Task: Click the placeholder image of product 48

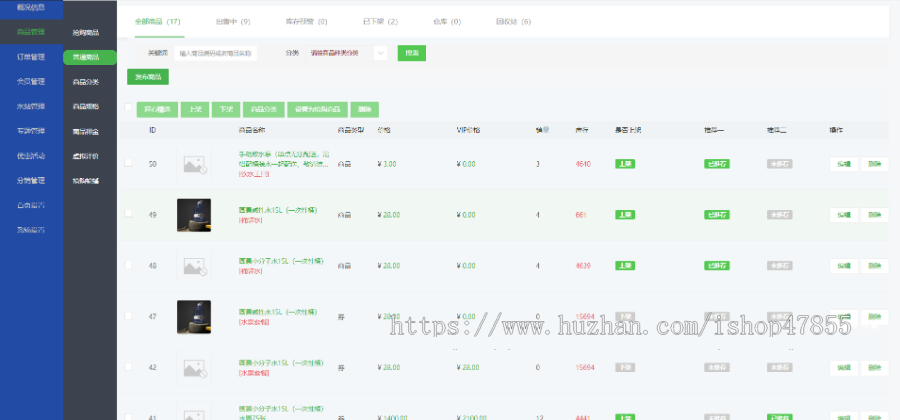Action: point(194,266)
